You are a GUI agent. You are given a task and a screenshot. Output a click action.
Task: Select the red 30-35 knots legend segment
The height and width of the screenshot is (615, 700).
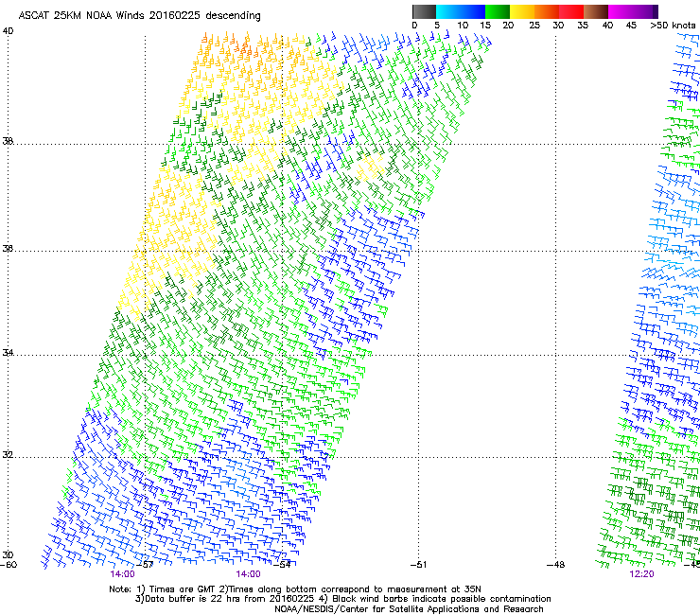point(571,11)
